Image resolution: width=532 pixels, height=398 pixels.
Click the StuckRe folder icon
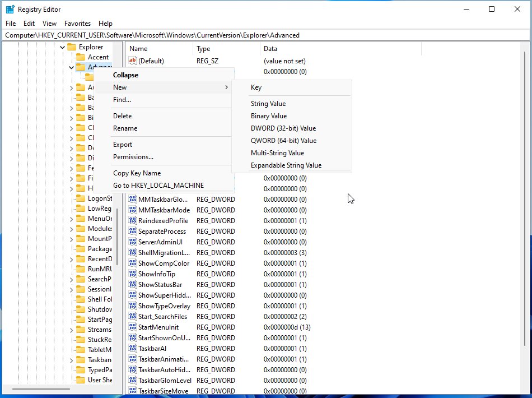tap(81, 340)
